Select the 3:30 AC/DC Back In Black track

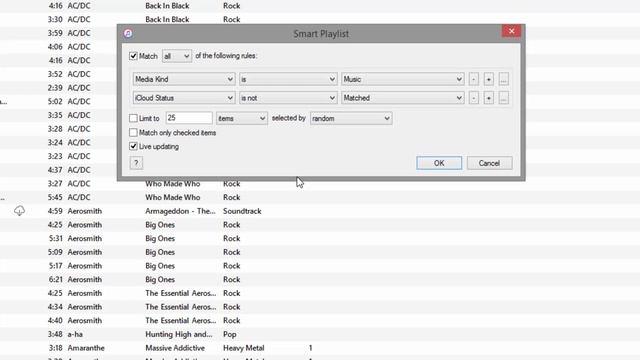tap(320, 20)
